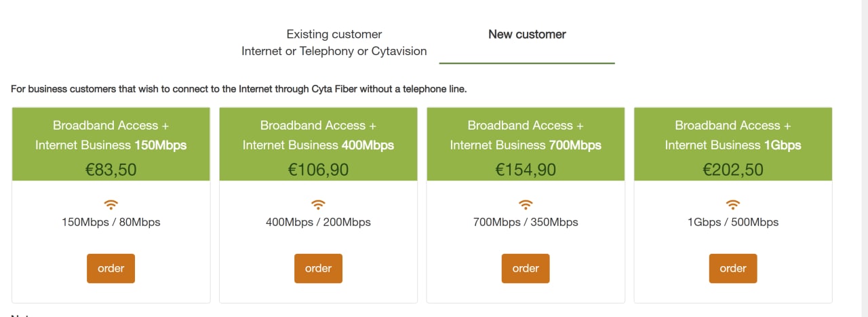Click the Internet Business 1Gbps green header

(733, 135)
